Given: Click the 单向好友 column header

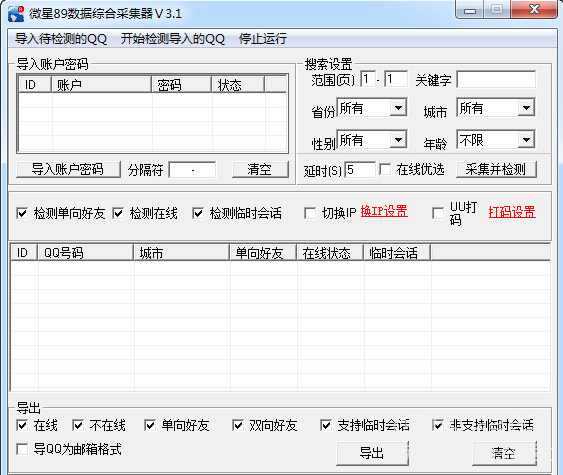Looking at the screenshot, I should click(x=263, y=253).
